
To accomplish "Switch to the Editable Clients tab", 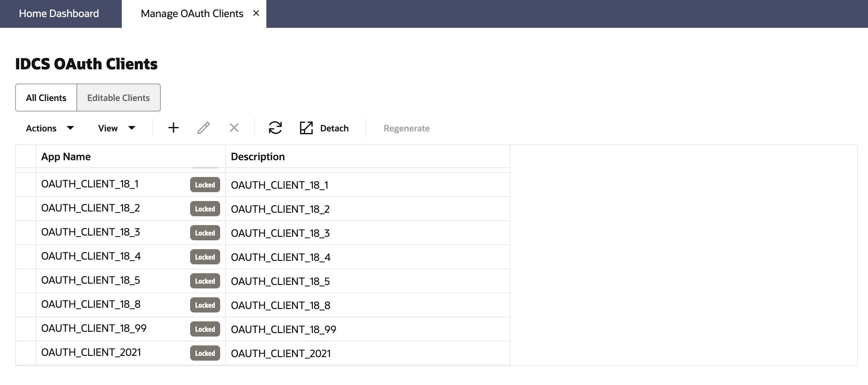I will pos(118,98).
